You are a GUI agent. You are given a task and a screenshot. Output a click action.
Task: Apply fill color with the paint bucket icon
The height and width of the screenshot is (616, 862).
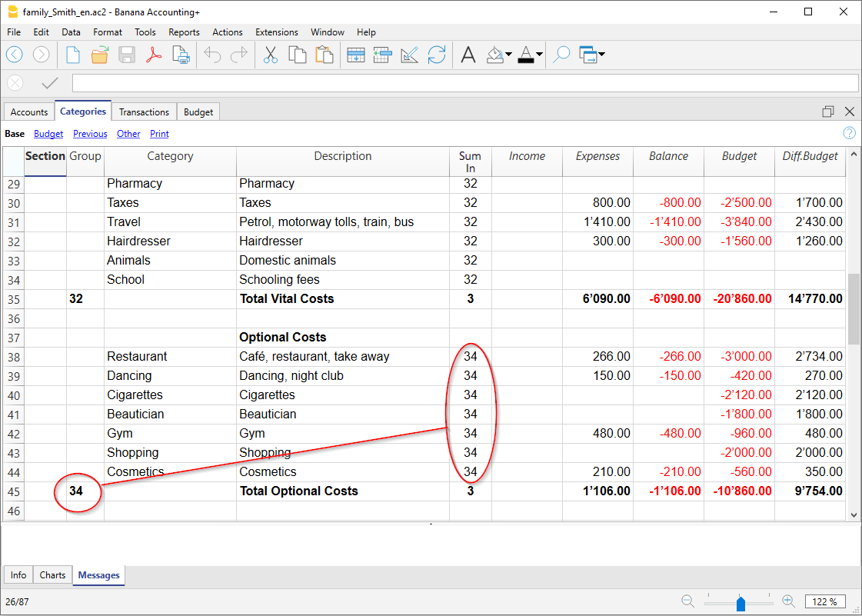coord(495,55)
